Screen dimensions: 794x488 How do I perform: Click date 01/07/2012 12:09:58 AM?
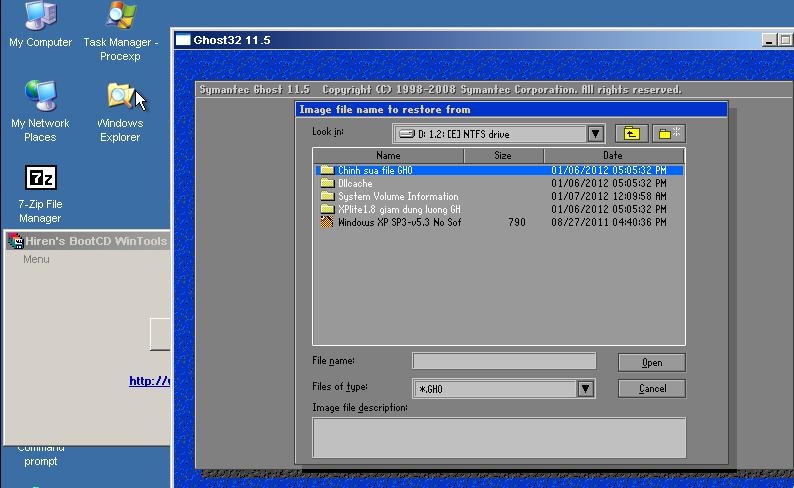point(609,196)
